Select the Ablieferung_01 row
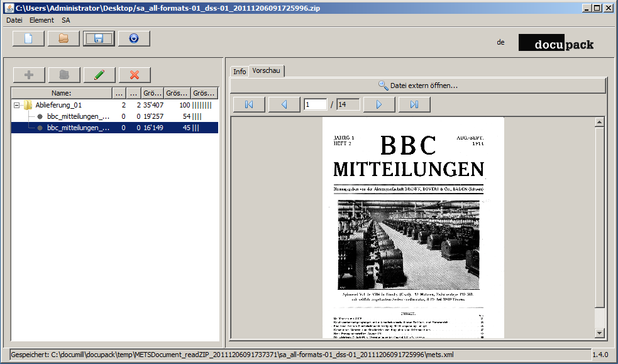The height and width of the screenshot is (364, 618). point(114,105)
